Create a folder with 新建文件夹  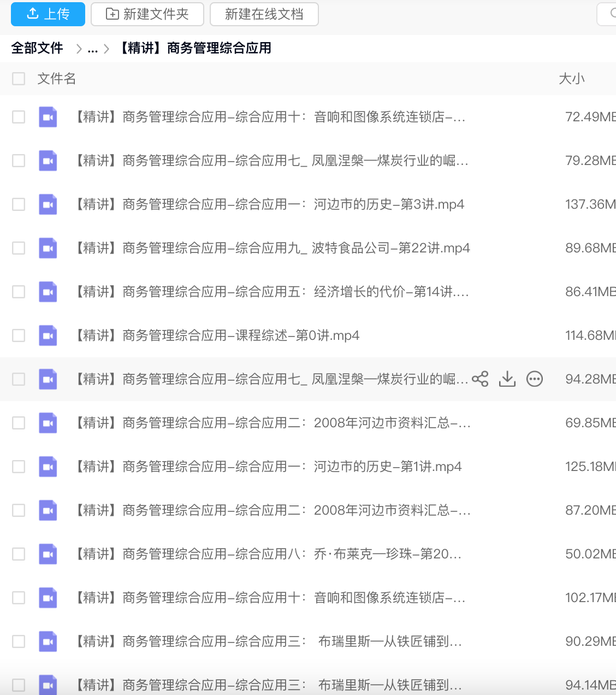click(147, 14)
